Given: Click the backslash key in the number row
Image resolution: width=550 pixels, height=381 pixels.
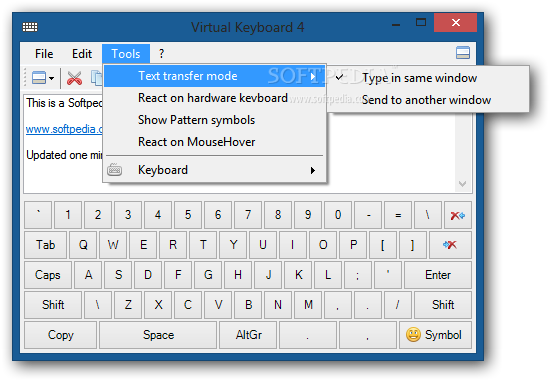Looking at the screenshot, I should [428, 215].
